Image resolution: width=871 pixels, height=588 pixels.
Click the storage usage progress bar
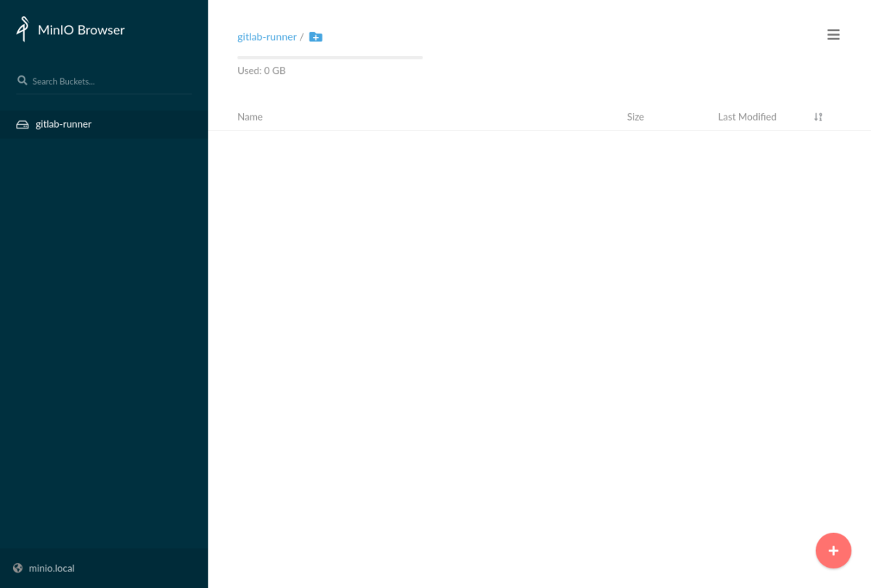(330, 57)
